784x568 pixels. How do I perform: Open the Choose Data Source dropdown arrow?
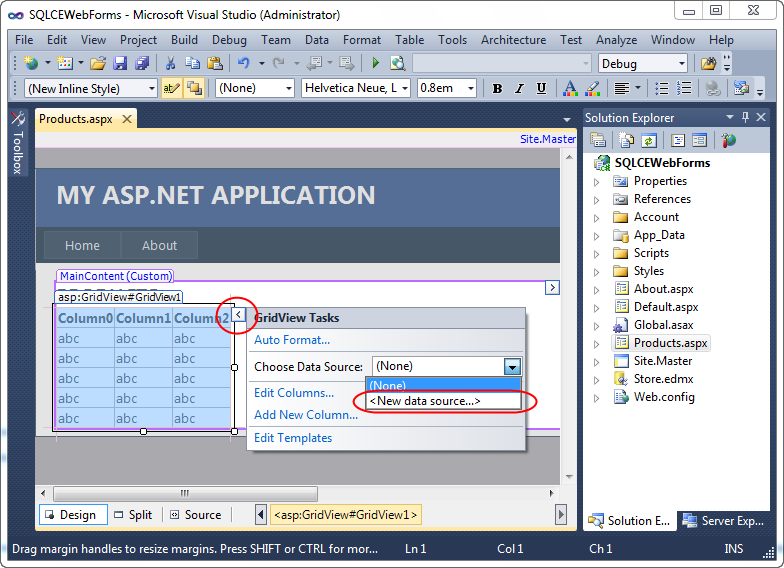(x=512, y=367)
